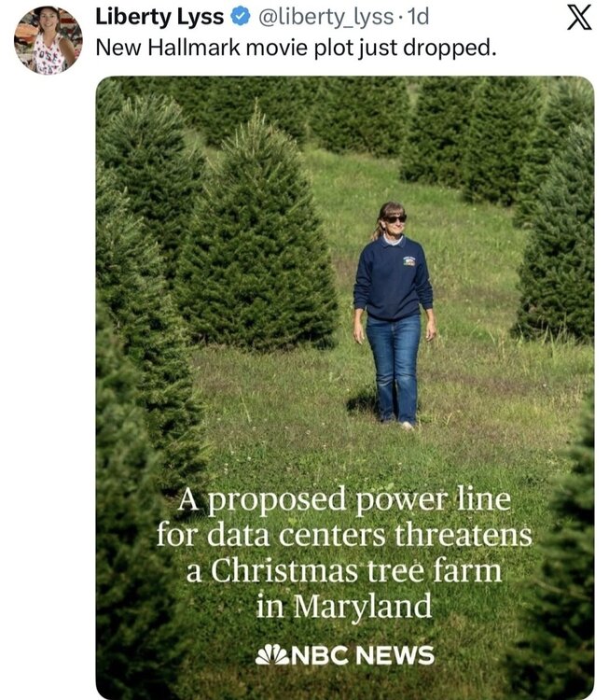Click the headline line 'A proposed power line'
This screenshot has width=609, height=700.
pos(345,500)
